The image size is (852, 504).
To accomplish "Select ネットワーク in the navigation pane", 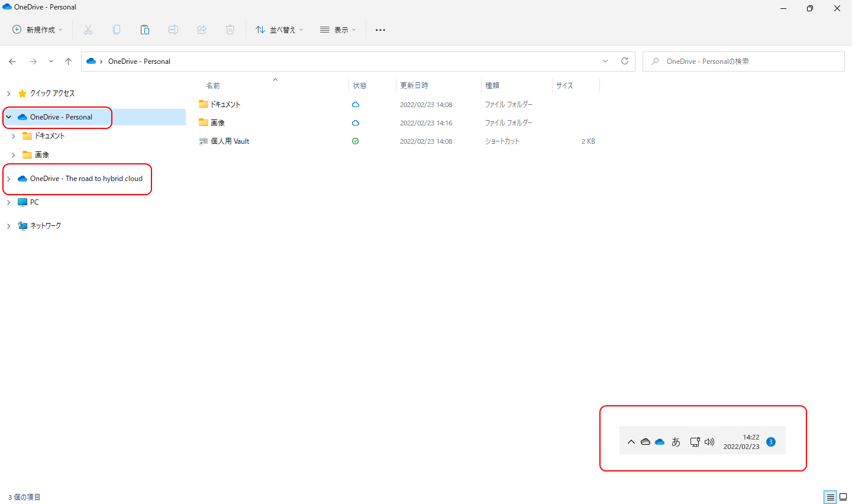I will pyautogui.click(x=46, y=226).
